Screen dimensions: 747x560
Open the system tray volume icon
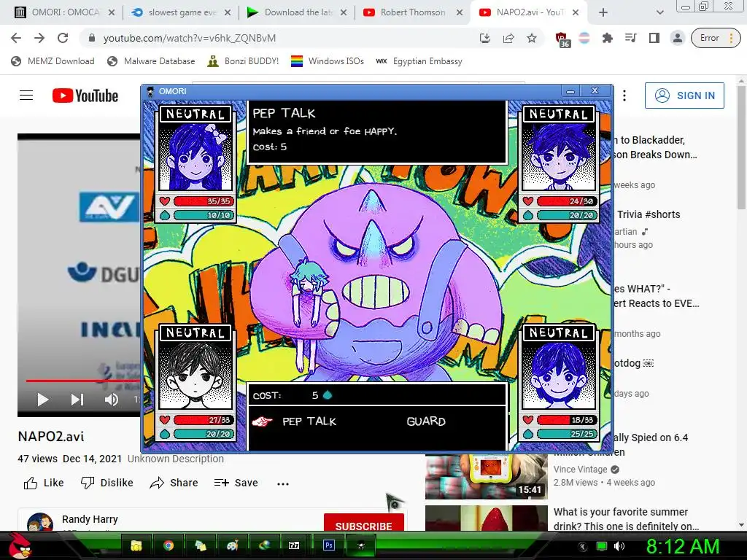pyautogui.click(x=619, y=546)
